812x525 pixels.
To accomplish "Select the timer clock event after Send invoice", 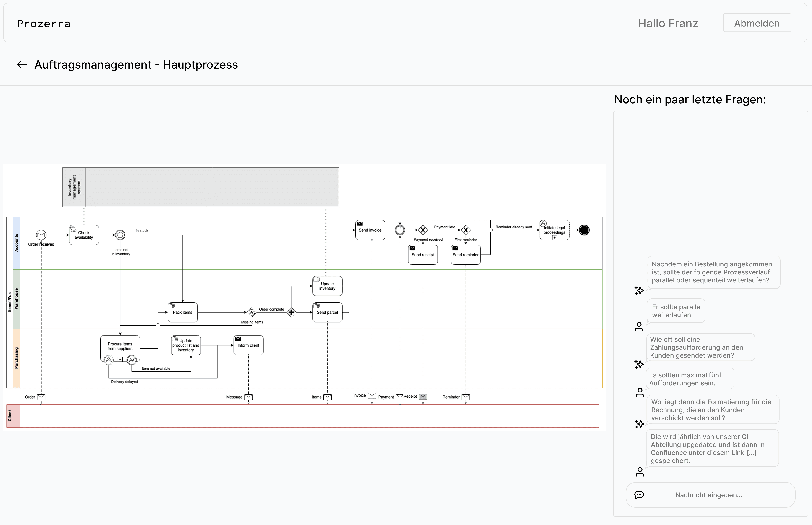I will coord(400,230).
